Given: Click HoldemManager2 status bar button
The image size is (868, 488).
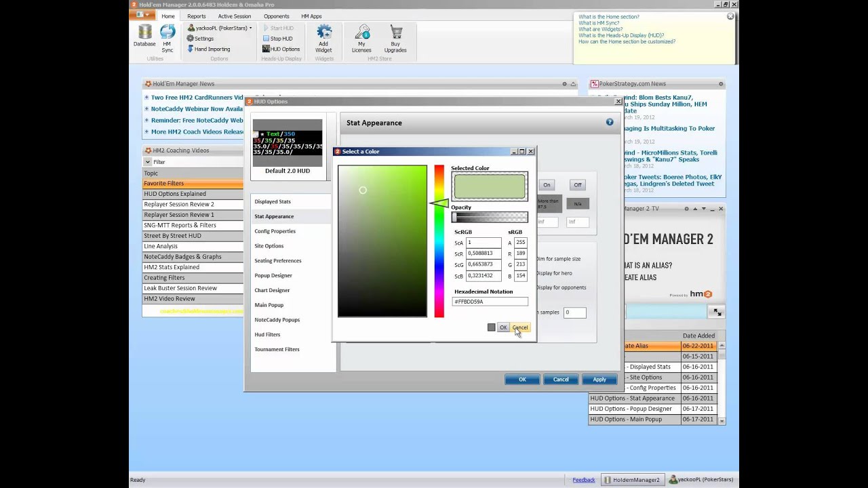Looking at the screenshot, I should [x=632, y=480].
